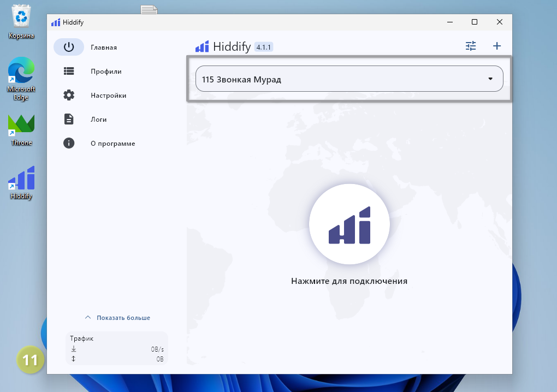The height and width of the screenshot is (392, 557).
Task: Click the Hiddify desktop shortcut
Action: [x=21, y=183]
